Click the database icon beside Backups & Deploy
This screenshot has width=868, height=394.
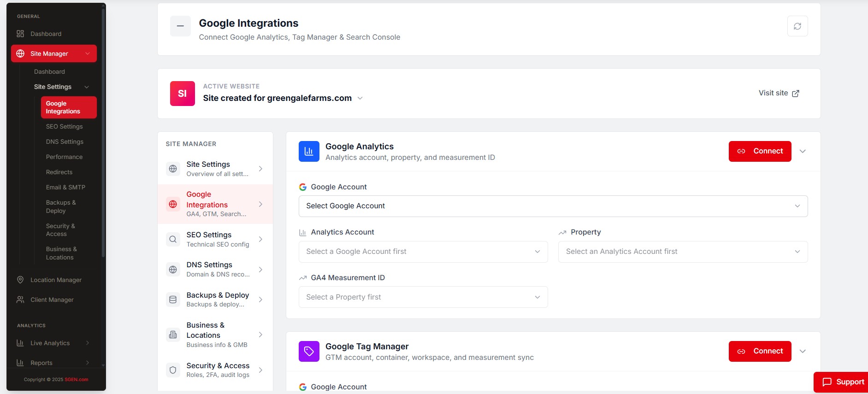point(173,300)
